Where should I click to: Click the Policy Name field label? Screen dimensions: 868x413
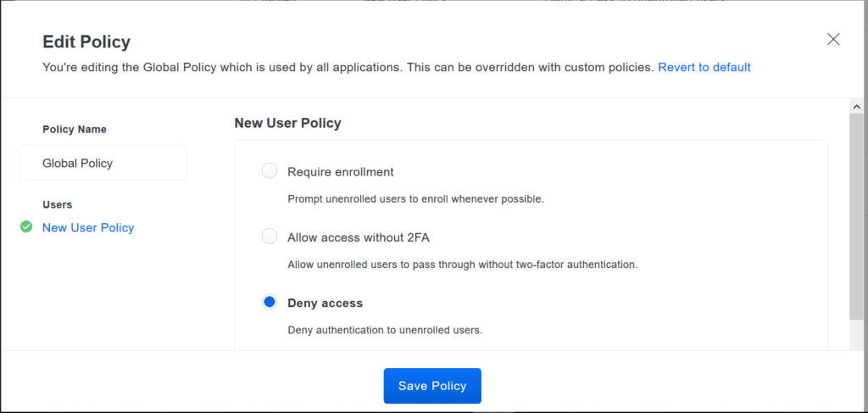(75, 130)
